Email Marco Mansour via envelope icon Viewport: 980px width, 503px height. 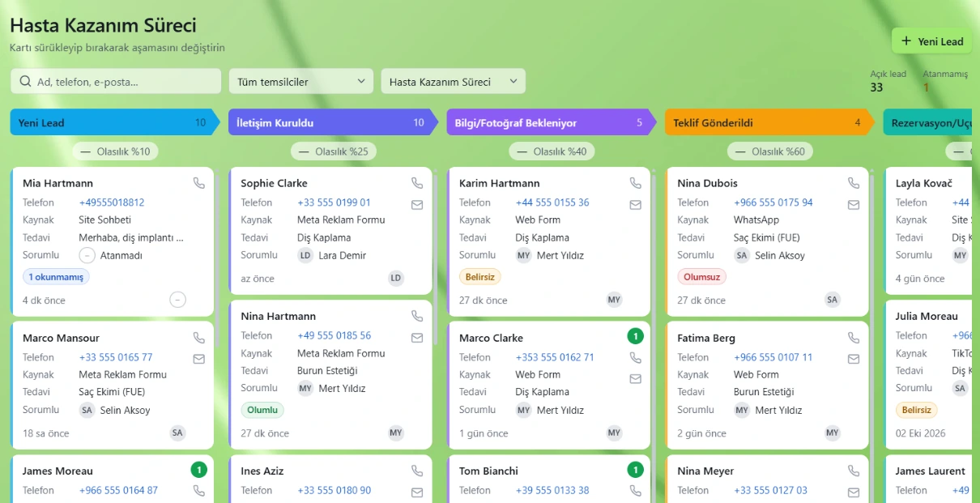(x=199, y=359)
